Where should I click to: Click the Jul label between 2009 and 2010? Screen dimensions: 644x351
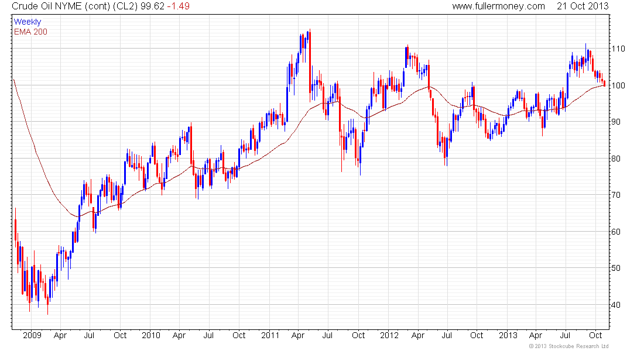point(89,335)
